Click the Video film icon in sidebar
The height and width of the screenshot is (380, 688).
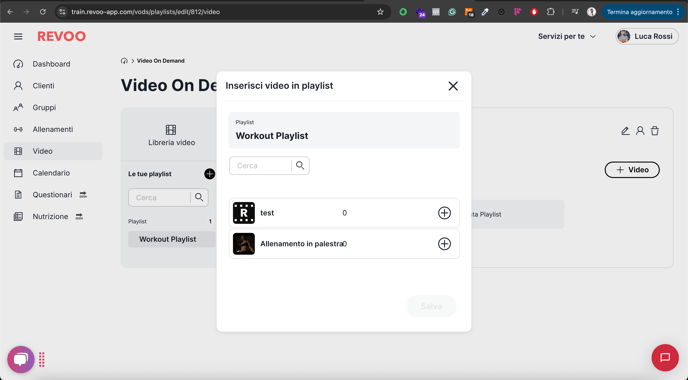[18, 151]
